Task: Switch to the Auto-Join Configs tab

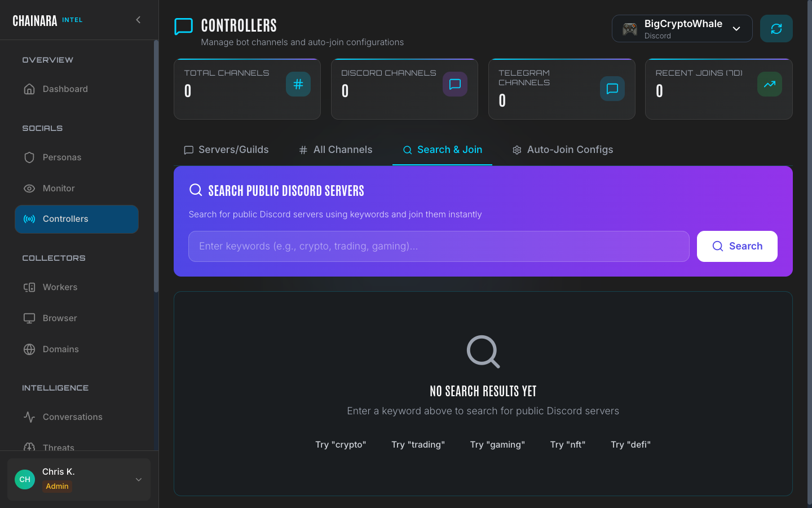Action: (563, 150)
